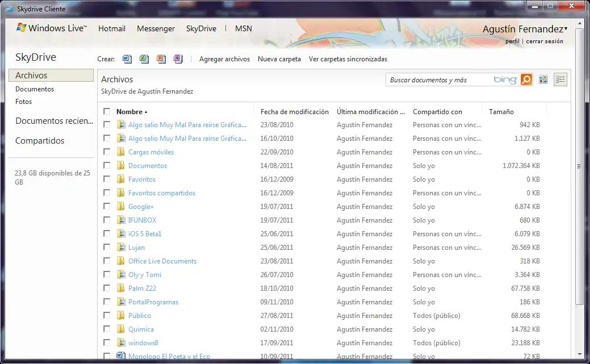This screenshot has width=590, height=364.
Task: Open the windows8 folder link
Action: point(143,343)
